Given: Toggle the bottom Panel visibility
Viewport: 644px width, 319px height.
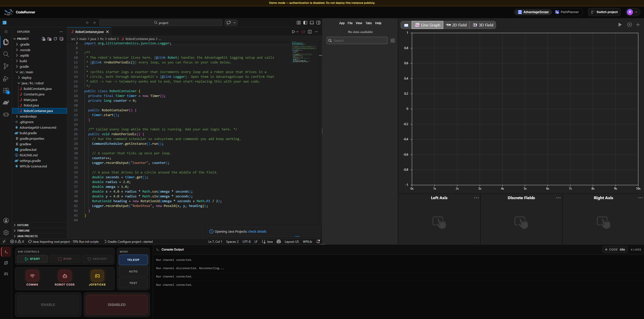Looking at the screenshot, I should point(312,23).
